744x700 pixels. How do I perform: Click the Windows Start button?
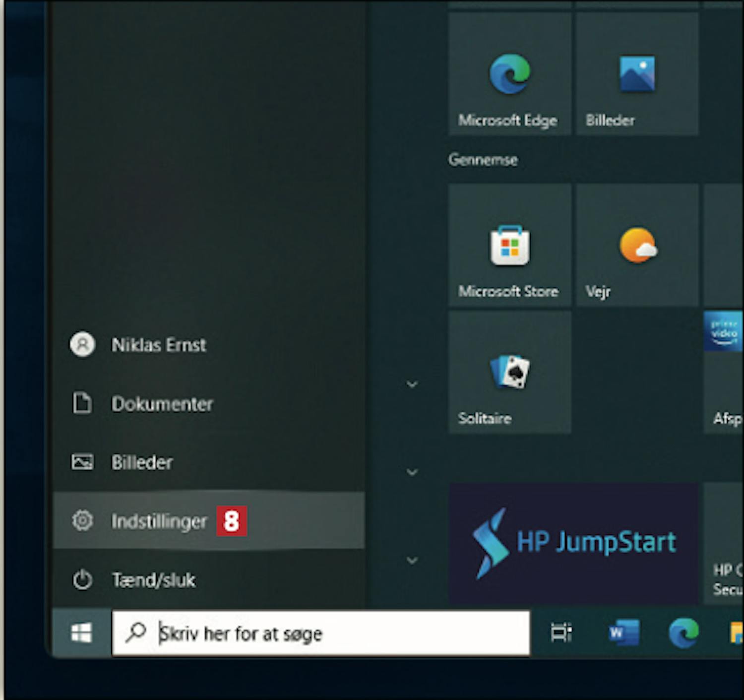[x=81, y=633]
